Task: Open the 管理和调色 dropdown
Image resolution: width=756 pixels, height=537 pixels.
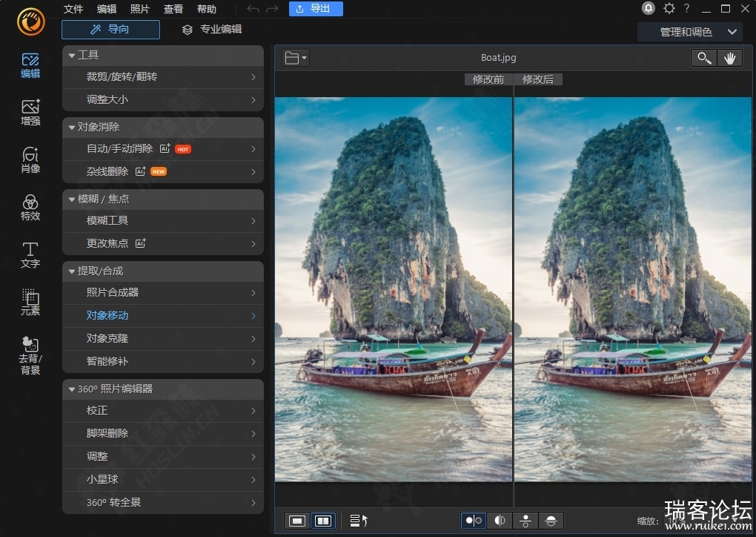Action: pyautogui.click(x=694, y=32)
